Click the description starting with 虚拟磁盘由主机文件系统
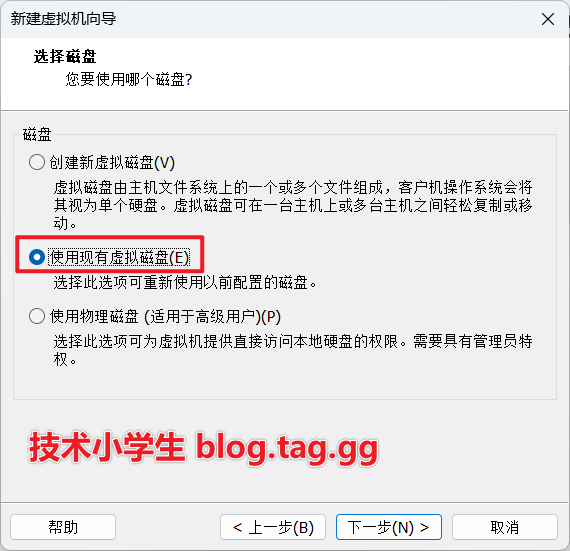The image size is (570, 551). [293, 205]
